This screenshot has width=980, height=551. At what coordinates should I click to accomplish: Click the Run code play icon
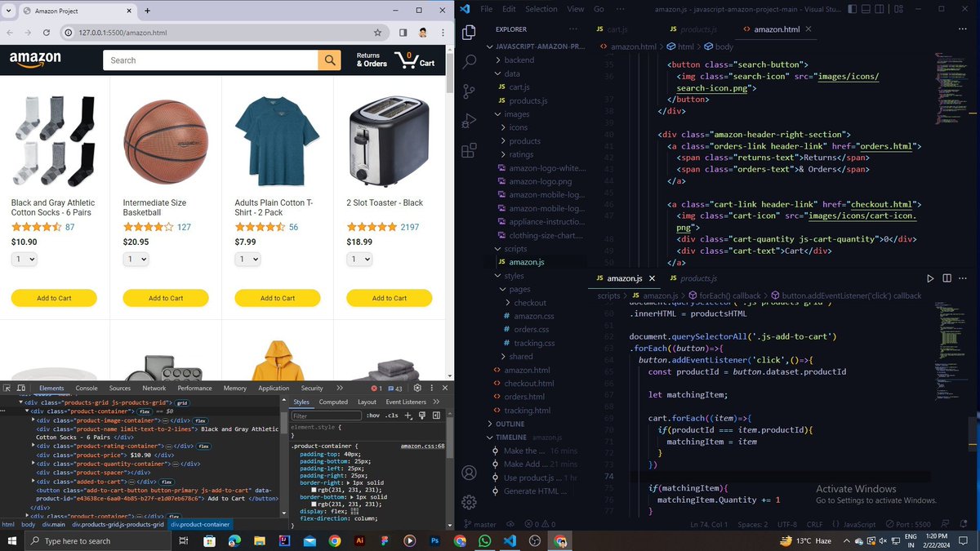tap(930, 278)
